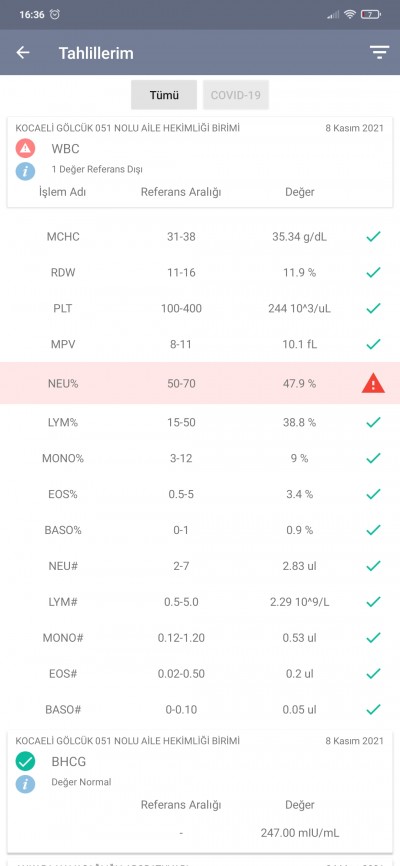Select the highlighted NEU% result row
The width and height of the screenshot is (400, 866).
pos(200,383)
